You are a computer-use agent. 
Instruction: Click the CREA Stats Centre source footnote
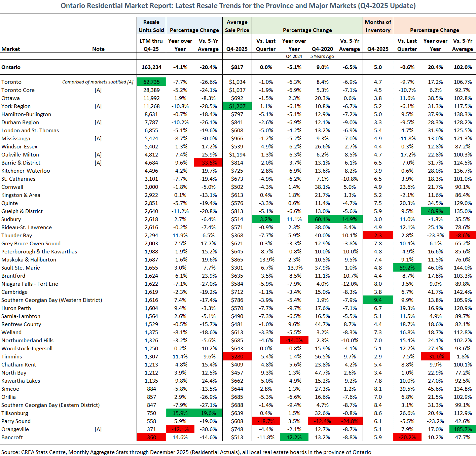click(x=186, y=452)
